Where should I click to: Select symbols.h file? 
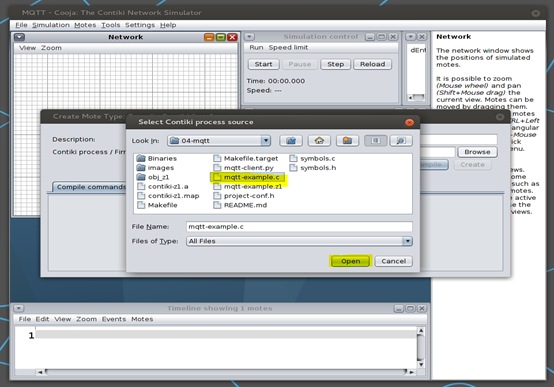click(313, 168)
